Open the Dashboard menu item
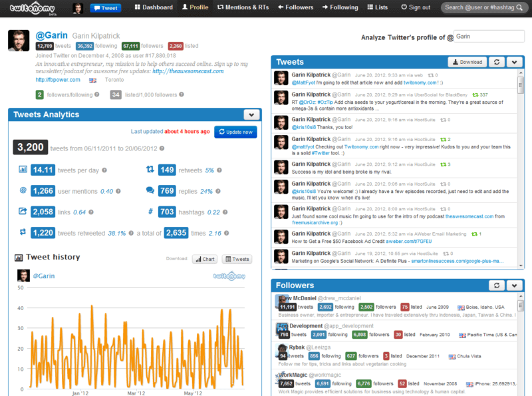The image size is (532, 396). point(154,7)
